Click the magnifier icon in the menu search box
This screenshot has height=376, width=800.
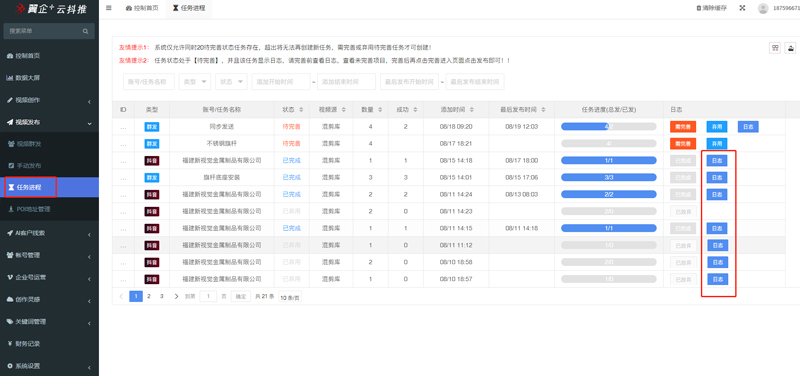tap(86, 31)
